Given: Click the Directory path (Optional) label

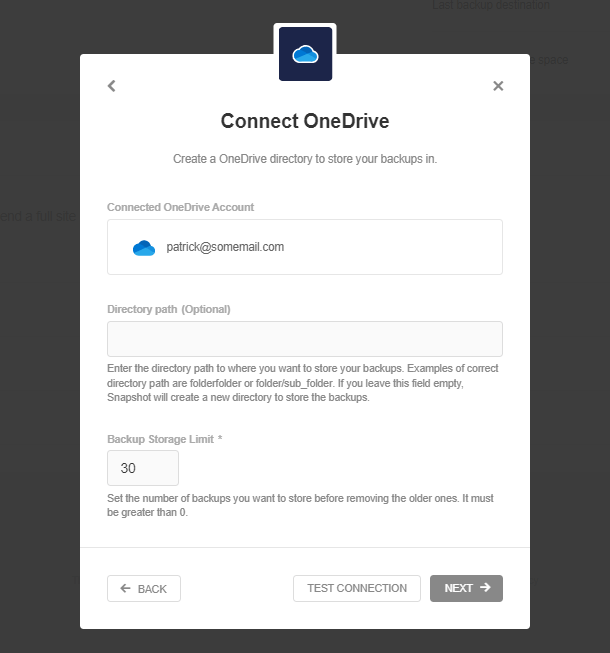Looking at the screenshot, I should point(169,309).
